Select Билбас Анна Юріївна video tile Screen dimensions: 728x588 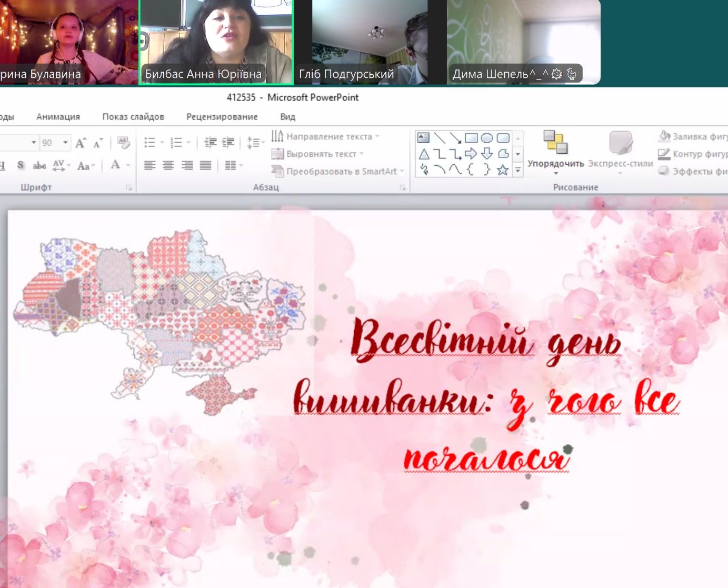[x=216, y=42]
